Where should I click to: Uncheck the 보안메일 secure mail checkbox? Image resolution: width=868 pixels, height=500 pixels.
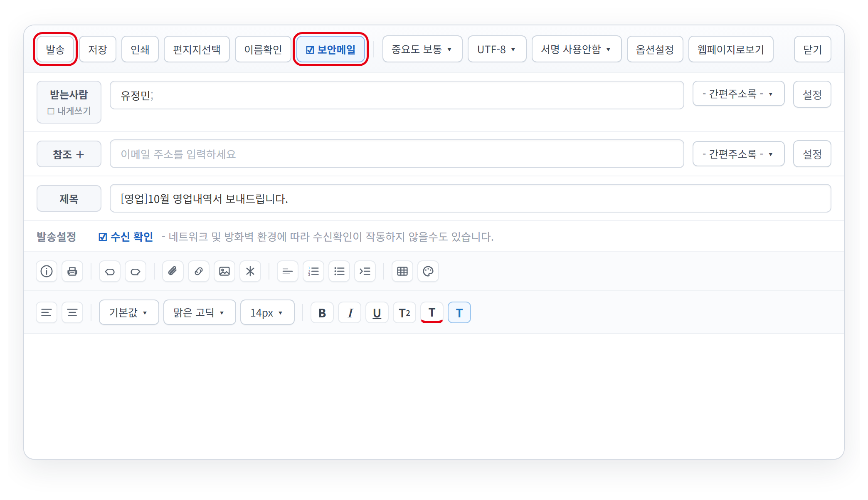tap(310, 50)
